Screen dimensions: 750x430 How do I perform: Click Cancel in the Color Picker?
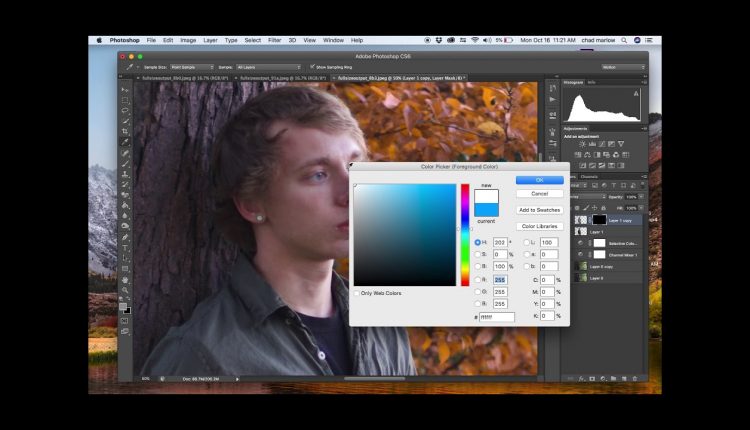click(540, 194)
